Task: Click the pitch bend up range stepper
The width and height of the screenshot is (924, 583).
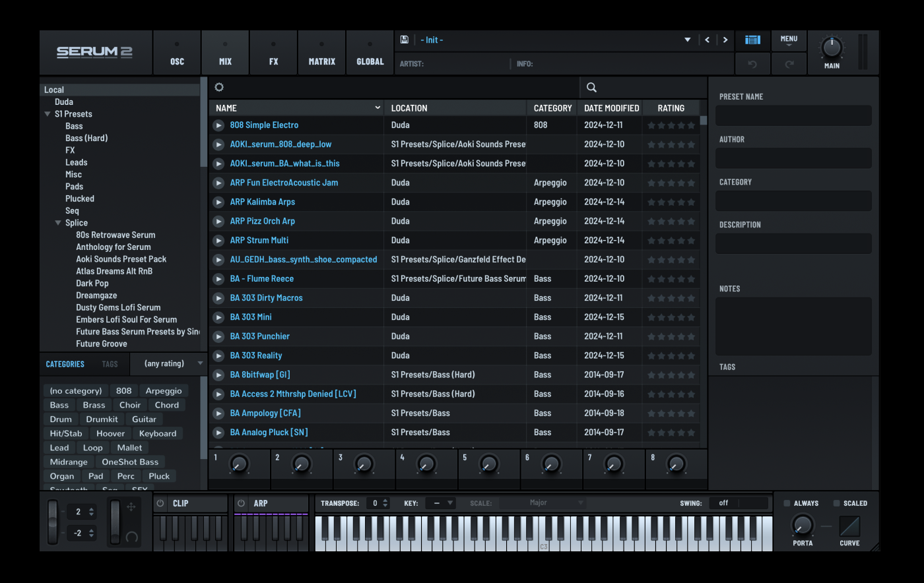Action: [92, 512]
